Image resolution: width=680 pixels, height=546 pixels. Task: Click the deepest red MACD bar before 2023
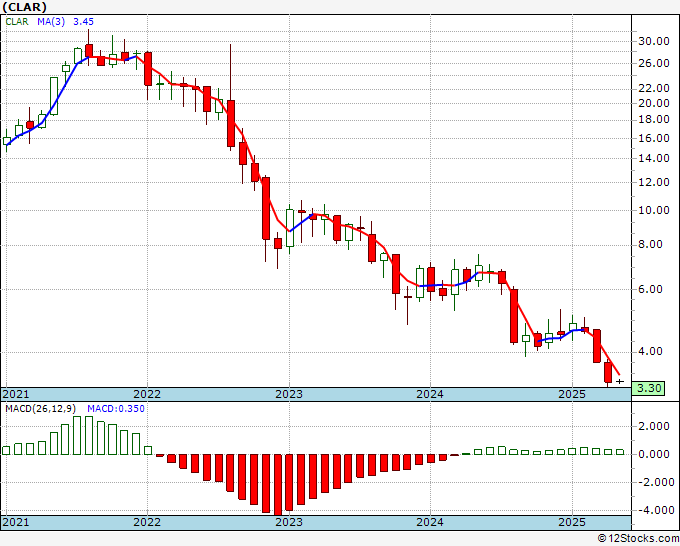278,484
